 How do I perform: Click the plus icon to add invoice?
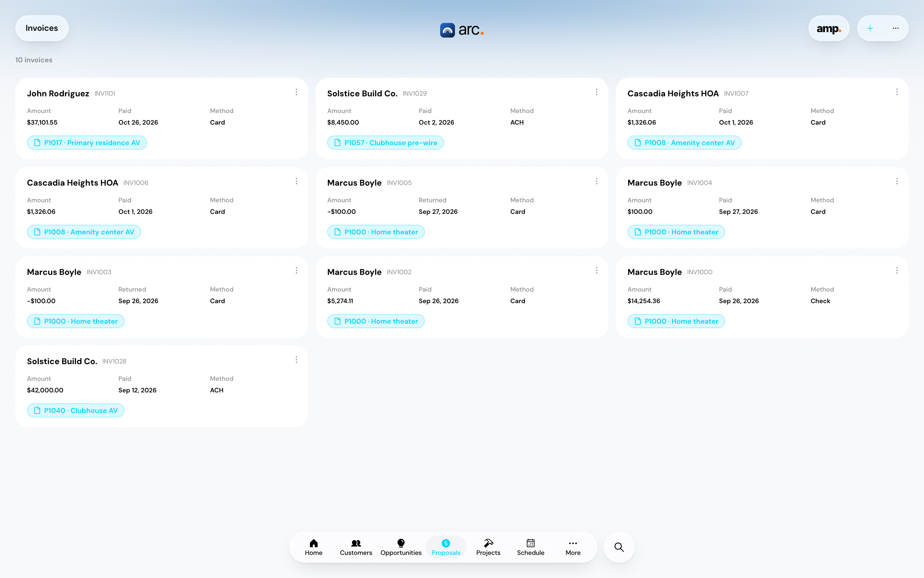tap(870, 28)
